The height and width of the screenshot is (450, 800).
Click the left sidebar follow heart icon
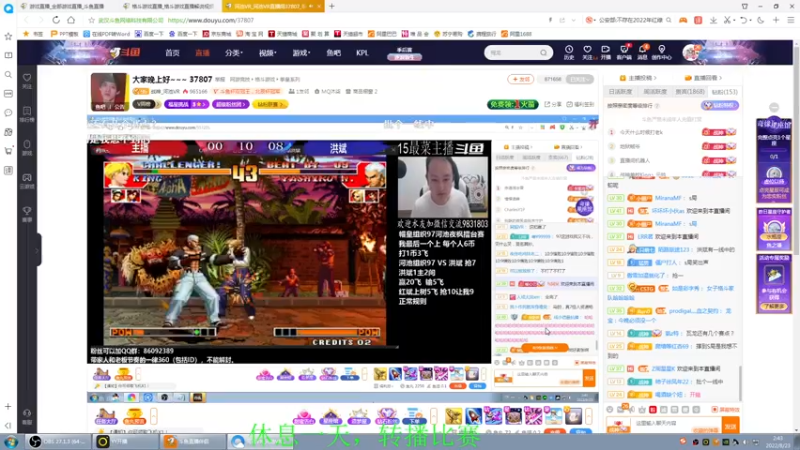[x=27, y=80]
